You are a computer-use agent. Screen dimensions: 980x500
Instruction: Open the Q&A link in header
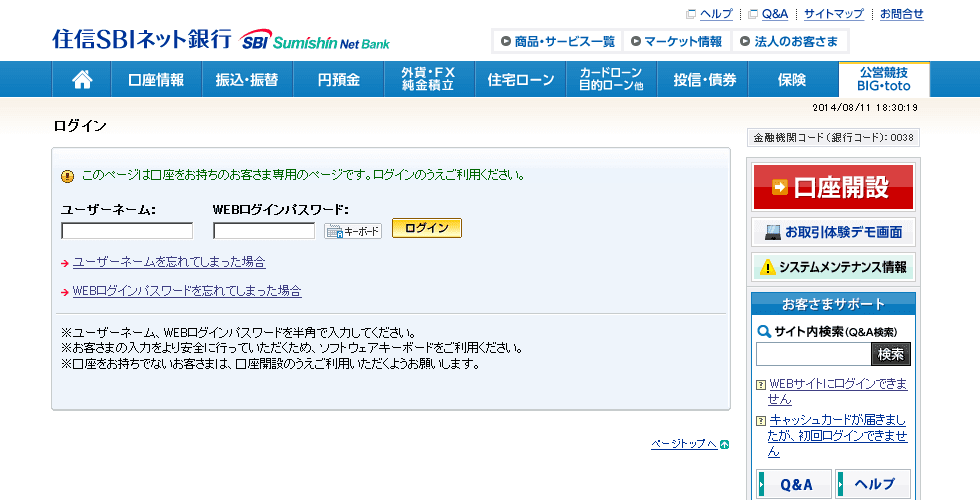pos(774,14)
